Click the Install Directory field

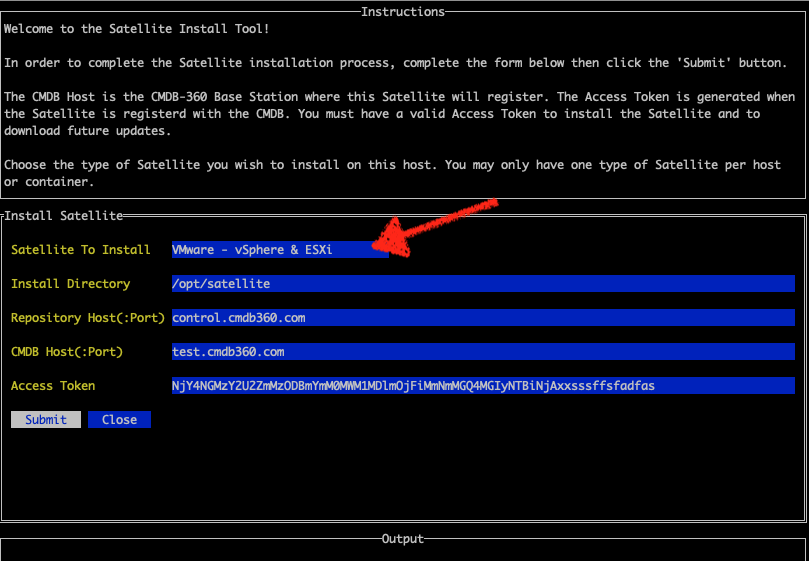coord(483,284)
